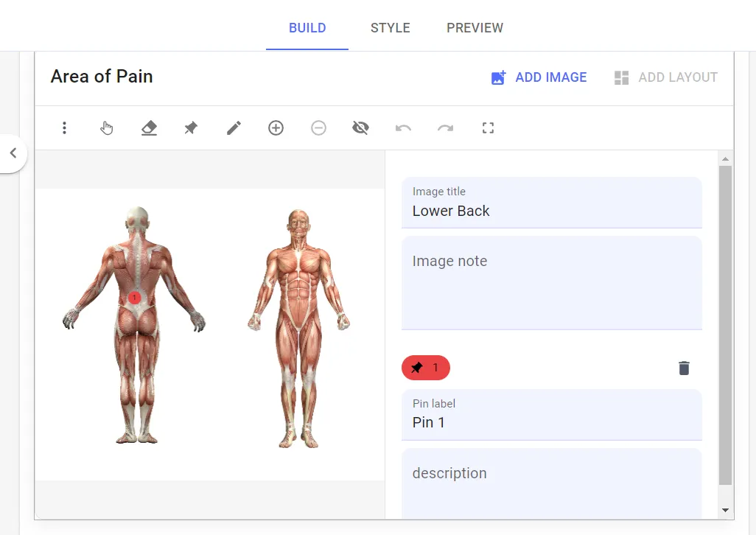756x535 pixels.
Task: Select the pencil draw tool
Action: tap(234, 127)
